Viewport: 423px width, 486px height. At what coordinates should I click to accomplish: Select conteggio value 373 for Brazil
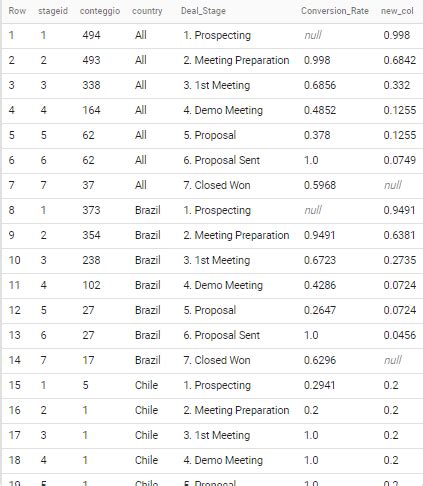coord(91,210)
